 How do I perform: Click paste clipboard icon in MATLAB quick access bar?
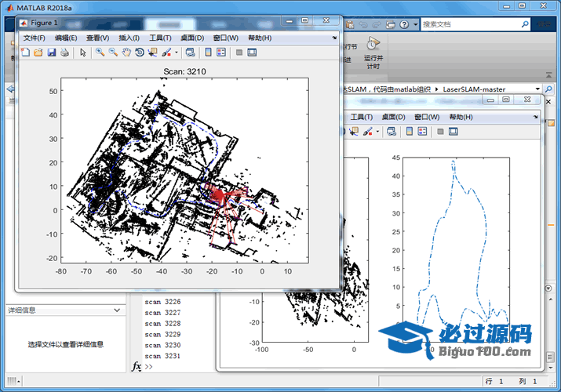350,24
